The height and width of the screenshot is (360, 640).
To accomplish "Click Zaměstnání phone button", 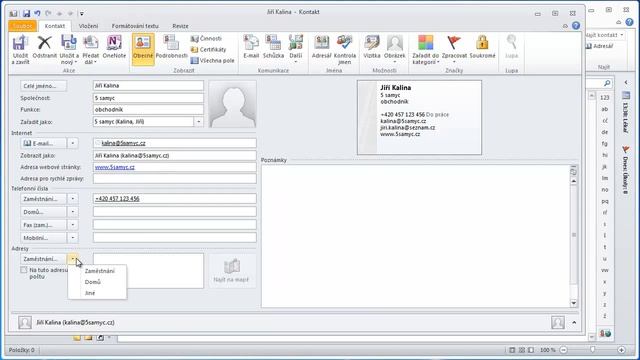I will pyautogui.click(x=43, y=199).
